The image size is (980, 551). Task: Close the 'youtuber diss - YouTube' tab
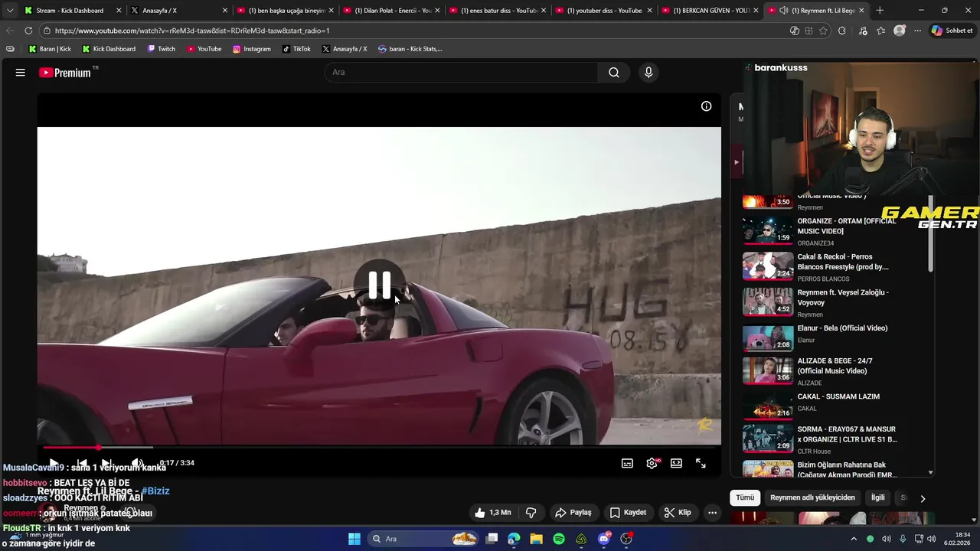point(650,11)
